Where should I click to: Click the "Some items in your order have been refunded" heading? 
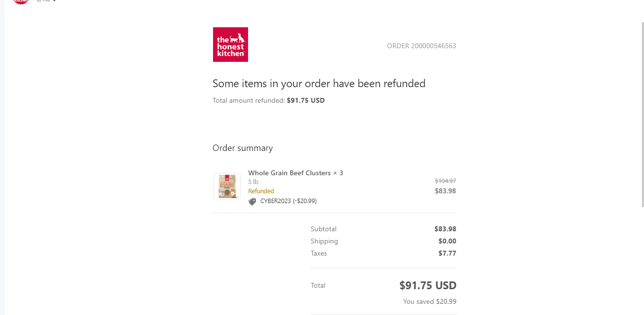pos(319,83)
